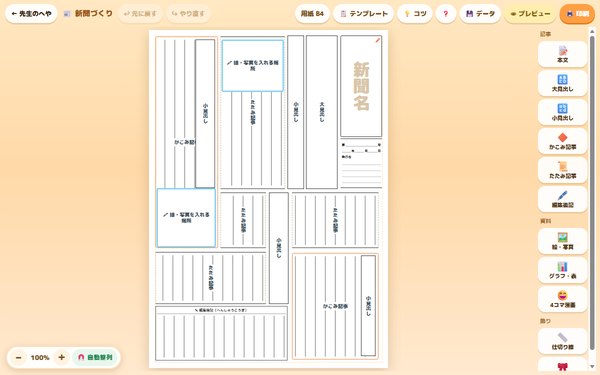Go back to 先生のへや
This screenshot has width=600, height=375.
click(x=31, y=14)
